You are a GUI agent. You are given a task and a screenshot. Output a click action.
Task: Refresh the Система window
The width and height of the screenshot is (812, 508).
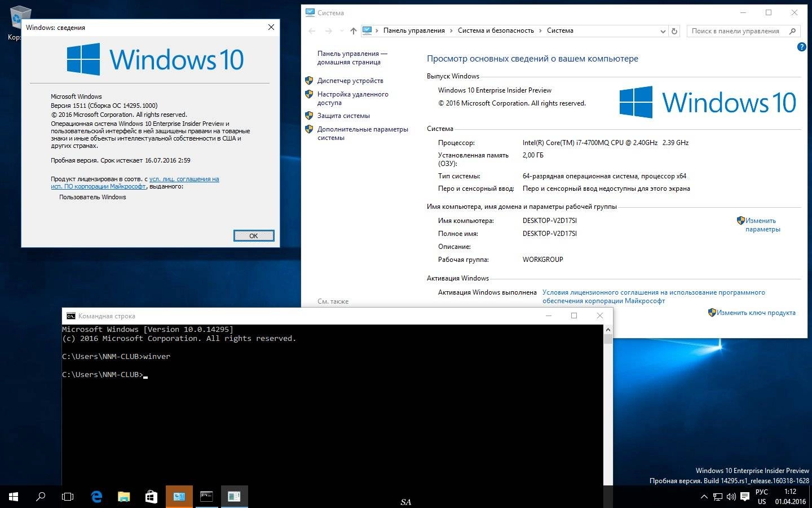click(x=674, y=31)
